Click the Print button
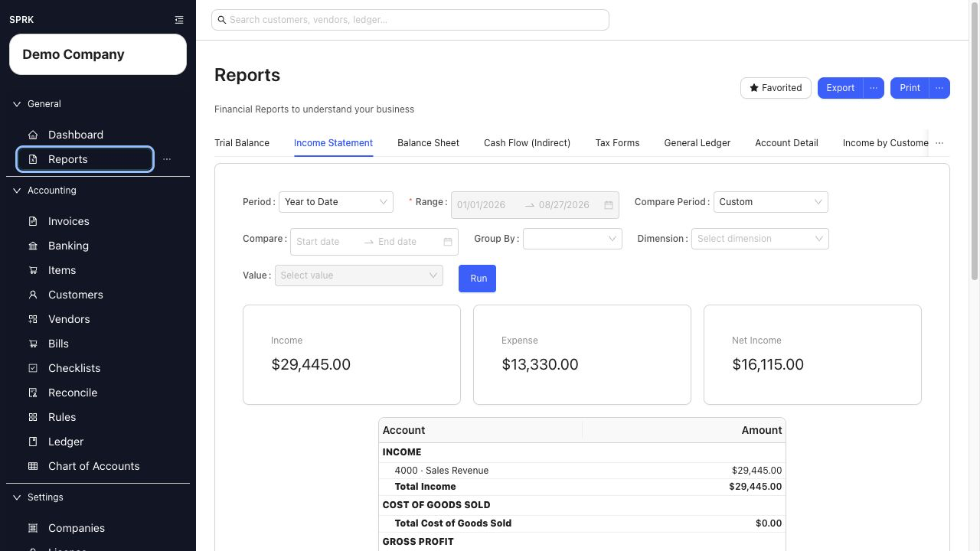Image resolution: width=980 pixels, height=551 pixels. click(x=910, y=88)
